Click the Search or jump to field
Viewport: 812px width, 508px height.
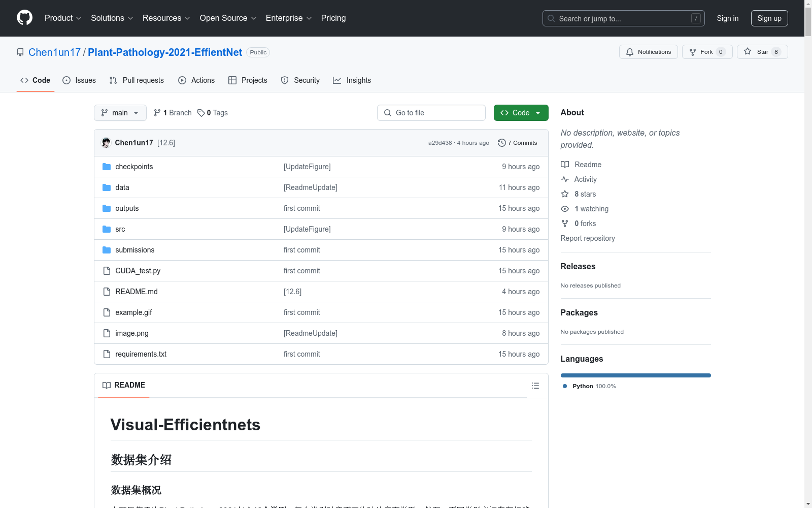[624, 18]
